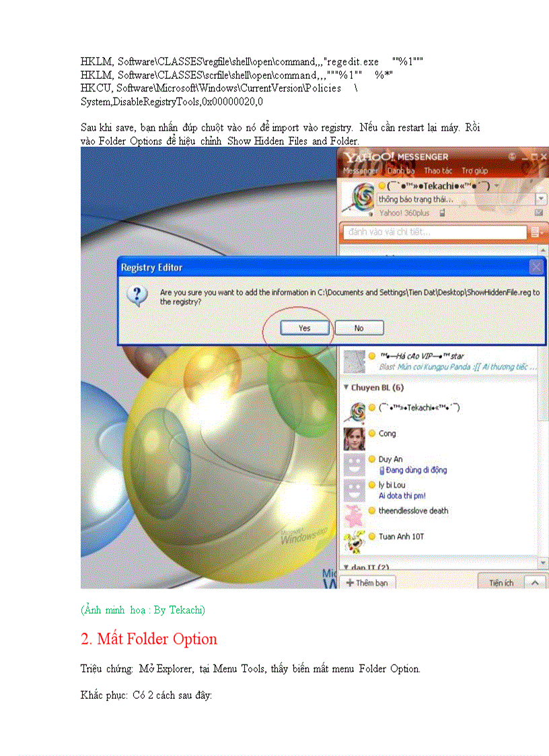Expand the arrow next to Tiện ích
This screenshot has height=756, width=549.
coord(535,583)
